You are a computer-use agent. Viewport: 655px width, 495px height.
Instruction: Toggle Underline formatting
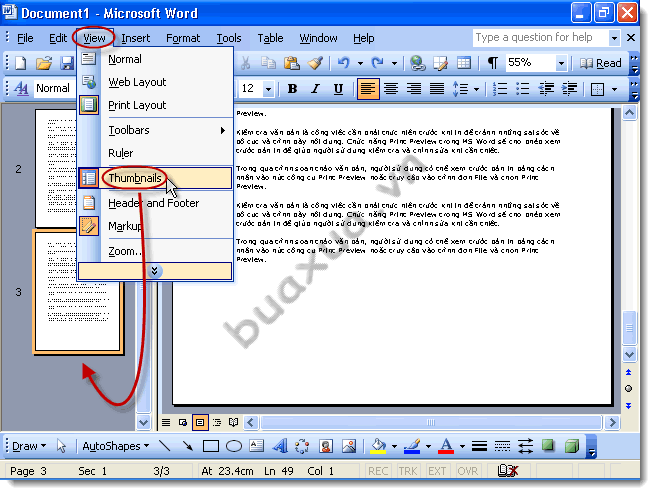(338, 89)
